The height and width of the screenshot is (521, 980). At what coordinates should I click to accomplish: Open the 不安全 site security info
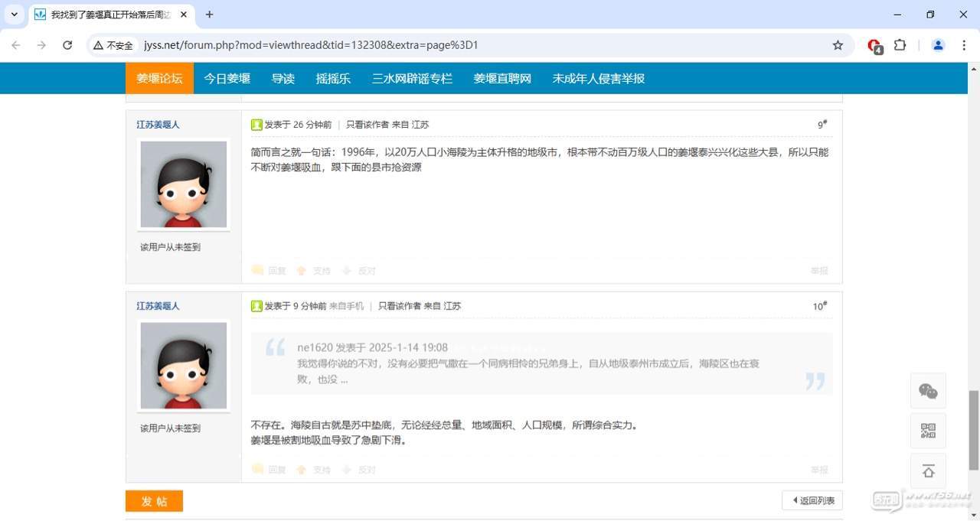pyautogui.click(x=113, y=45)
